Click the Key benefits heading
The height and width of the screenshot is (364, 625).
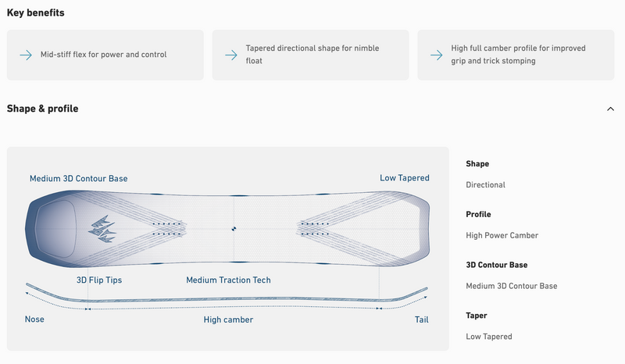pyautogui.click(x=35, y=13)
